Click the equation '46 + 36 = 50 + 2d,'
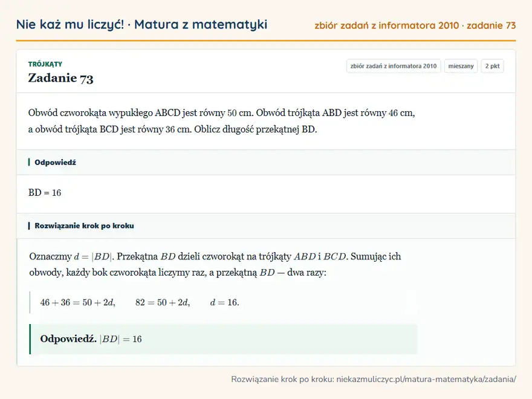Viewport: 532px width, 399px height. click(78, 302)
